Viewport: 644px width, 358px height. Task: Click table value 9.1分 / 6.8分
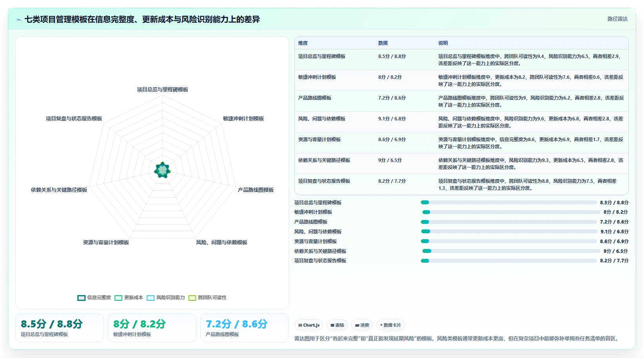pyautogui.click(x=392, y=119)
